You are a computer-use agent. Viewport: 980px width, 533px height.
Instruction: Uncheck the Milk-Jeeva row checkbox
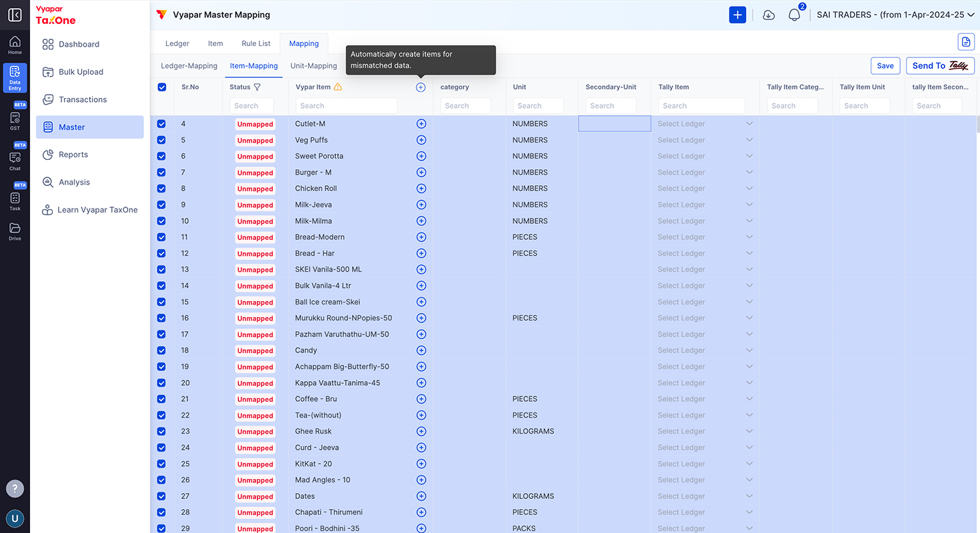(161, 205)
